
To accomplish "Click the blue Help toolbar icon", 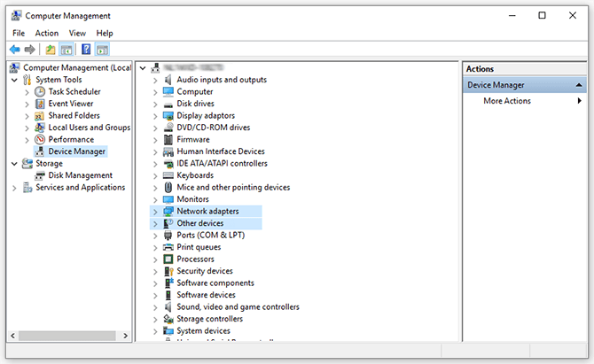I will tap(86, 50).
